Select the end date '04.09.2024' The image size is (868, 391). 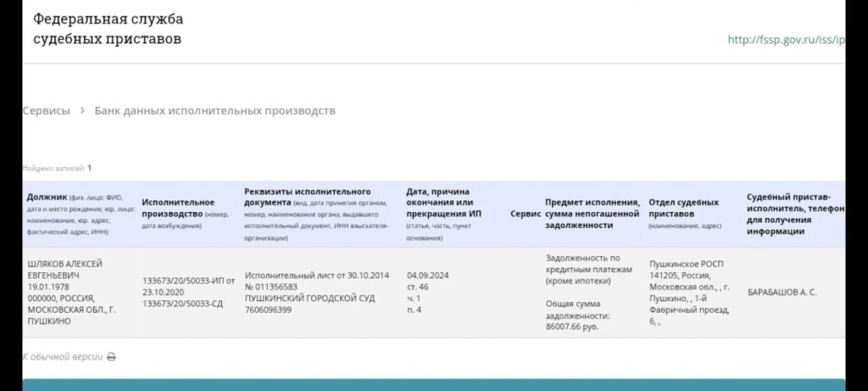(x=428, y=276)
